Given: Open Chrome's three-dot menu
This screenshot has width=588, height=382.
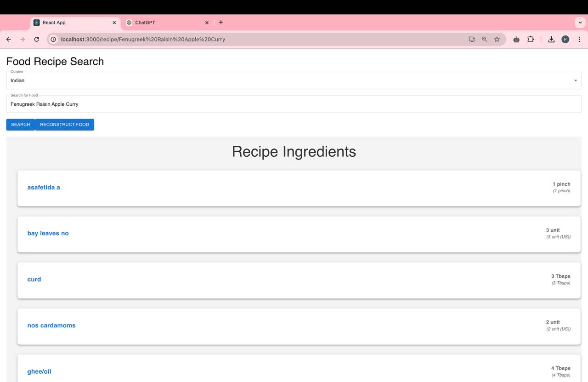Looking at the screenshot, I should (579, 40).
